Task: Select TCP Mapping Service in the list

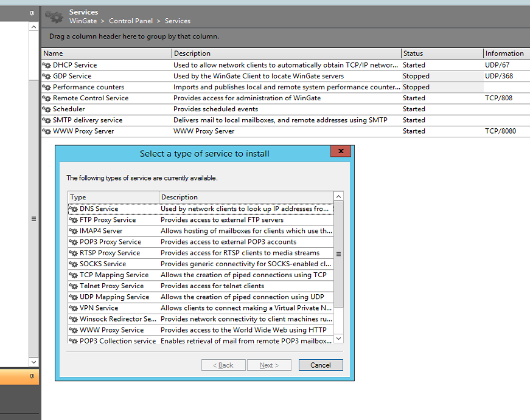Action: (x=201, y=275)
